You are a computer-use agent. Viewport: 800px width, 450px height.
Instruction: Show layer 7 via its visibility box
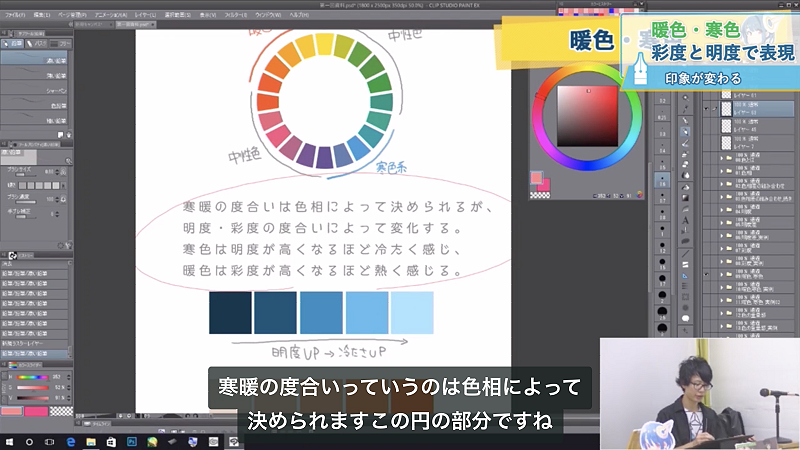tap(706, 142)
